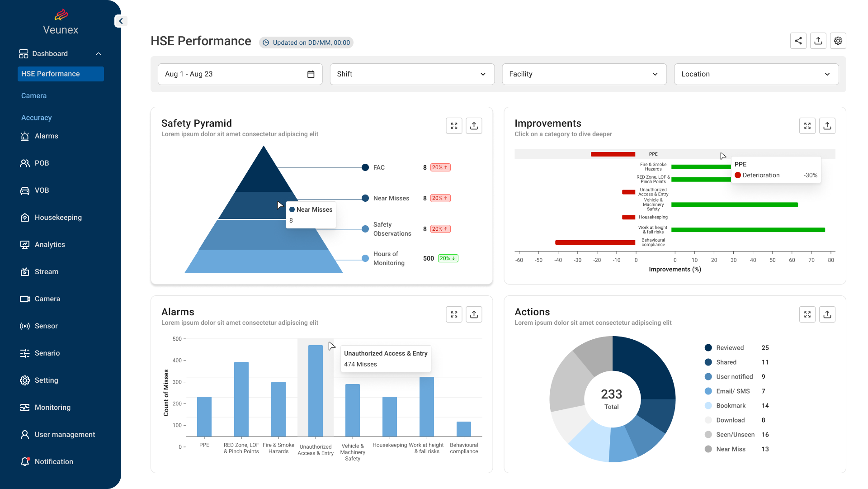Image resolution: width=868 pixels, height=489 pixels.
Task: Export the Actions card
Action: click(827, 314)
